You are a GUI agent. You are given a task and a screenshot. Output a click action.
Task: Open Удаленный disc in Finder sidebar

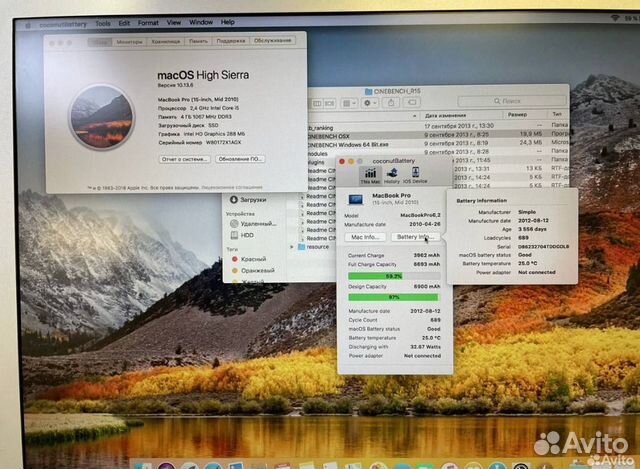253,223
